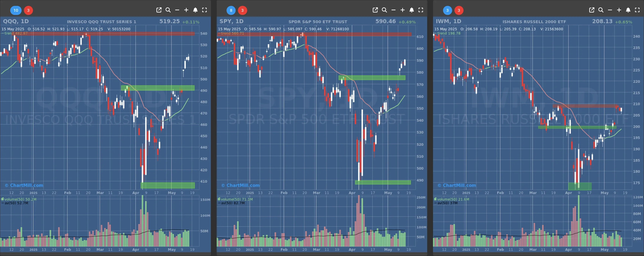Set alert bell on SPY chart
The height and width of the screenshot is (256, 644).
coord(412,10)
